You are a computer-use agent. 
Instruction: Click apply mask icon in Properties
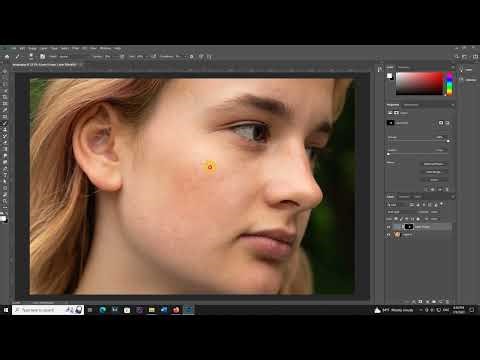(x=433, y=189)
